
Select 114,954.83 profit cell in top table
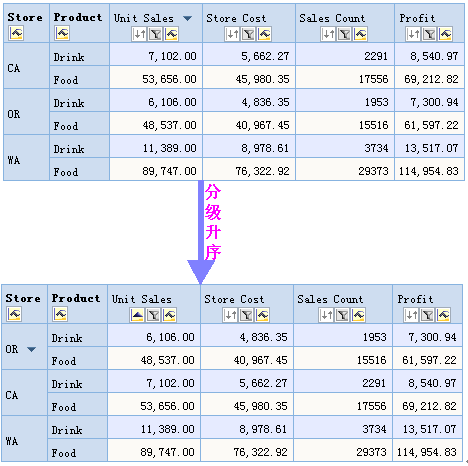pyautogui.click(x=429, y=170)
